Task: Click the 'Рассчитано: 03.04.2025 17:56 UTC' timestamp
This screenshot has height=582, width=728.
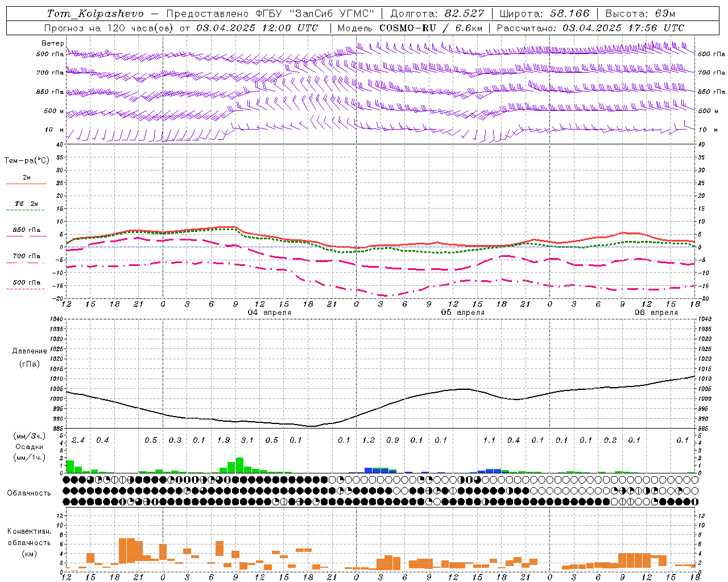Action: click(590, 28)
